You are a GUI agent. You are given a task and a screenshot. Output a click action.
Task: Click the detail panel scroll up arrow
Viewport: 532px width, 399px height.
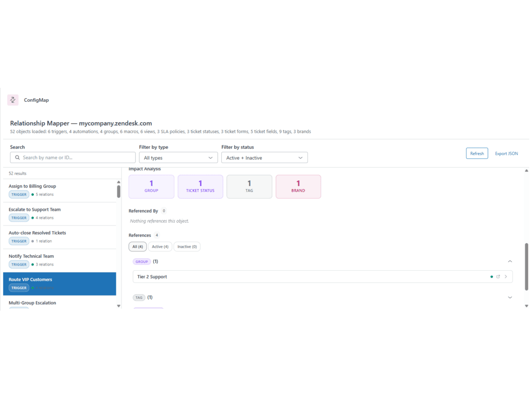point(526,170)
